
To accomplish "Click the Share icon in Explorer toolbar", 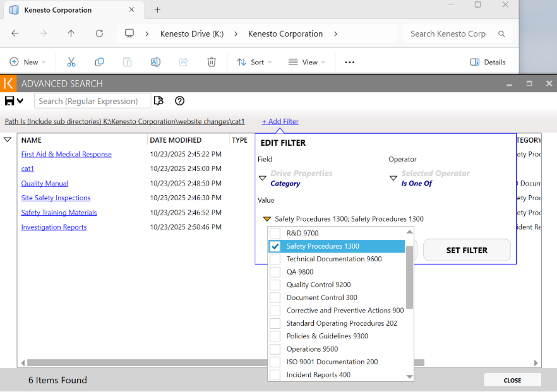I will pyautogui.click(x=183, y=62).
